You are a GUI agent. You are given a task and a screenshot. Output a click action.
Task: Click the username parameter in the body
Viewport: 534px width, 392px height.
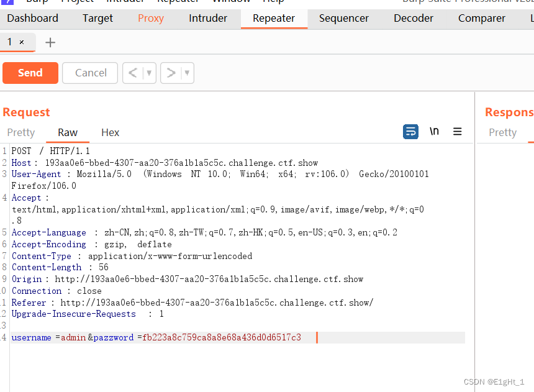31,337
